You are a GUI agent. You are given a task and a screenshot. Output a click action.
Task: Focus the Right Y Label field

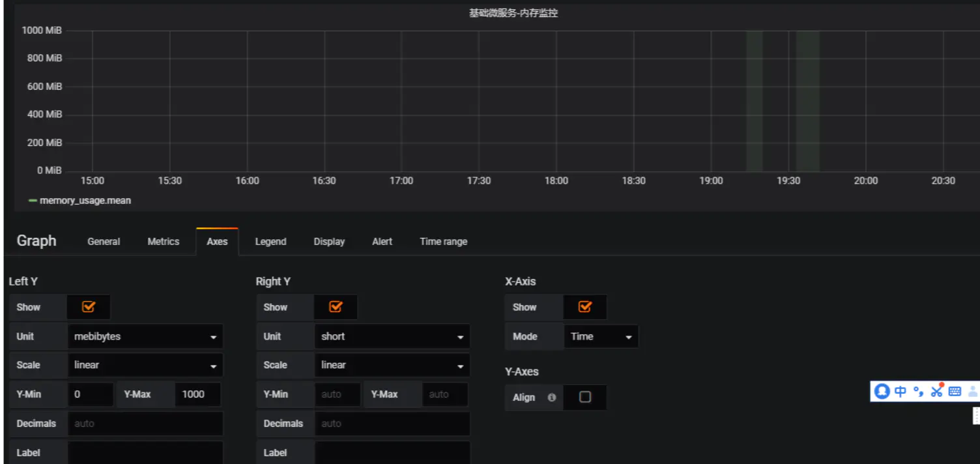392,452
